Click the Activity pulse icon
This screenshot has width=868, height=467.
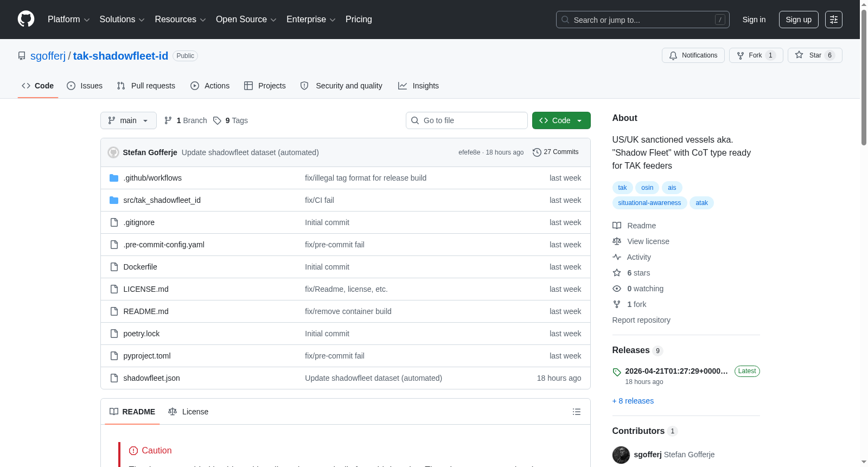tap(617, 257)
